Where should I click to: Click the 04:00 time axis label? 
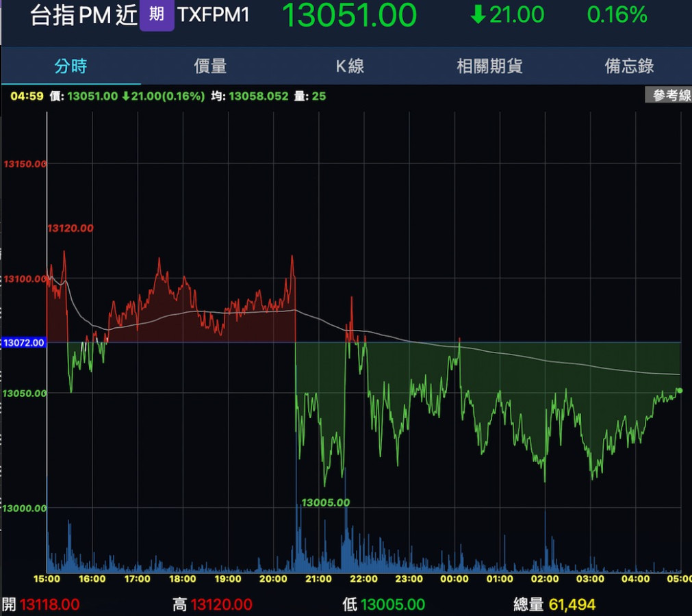(x=635, y=578)
